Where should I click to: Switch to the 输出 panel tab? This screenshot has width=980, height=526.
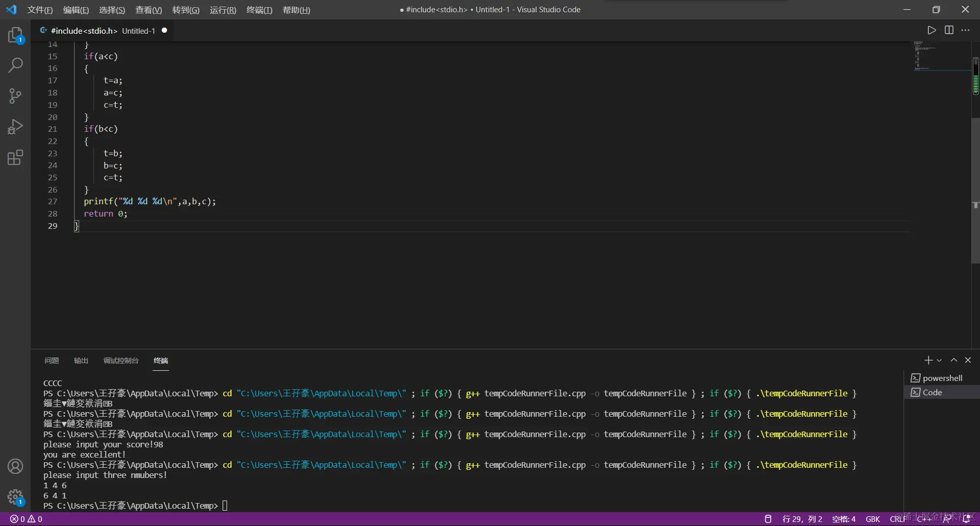[x=81, y=361]
